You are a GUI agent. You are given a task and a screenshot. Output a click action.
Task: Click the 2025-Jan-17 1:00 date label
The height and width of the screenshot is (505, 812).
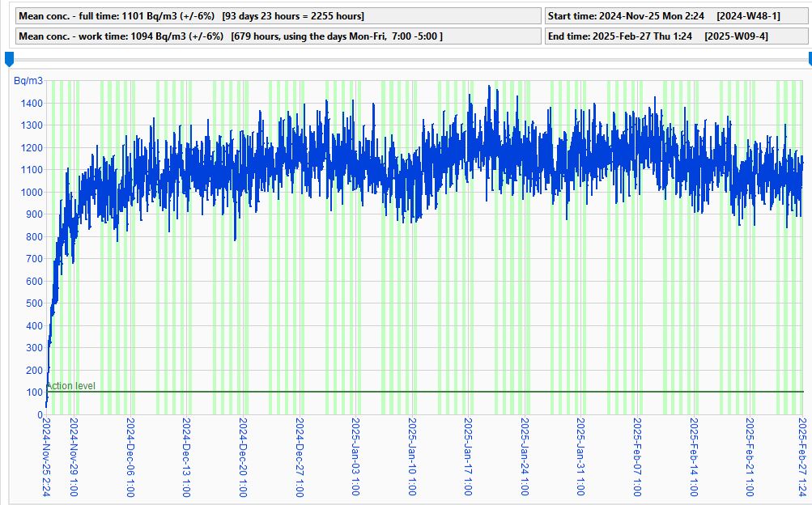468,457
